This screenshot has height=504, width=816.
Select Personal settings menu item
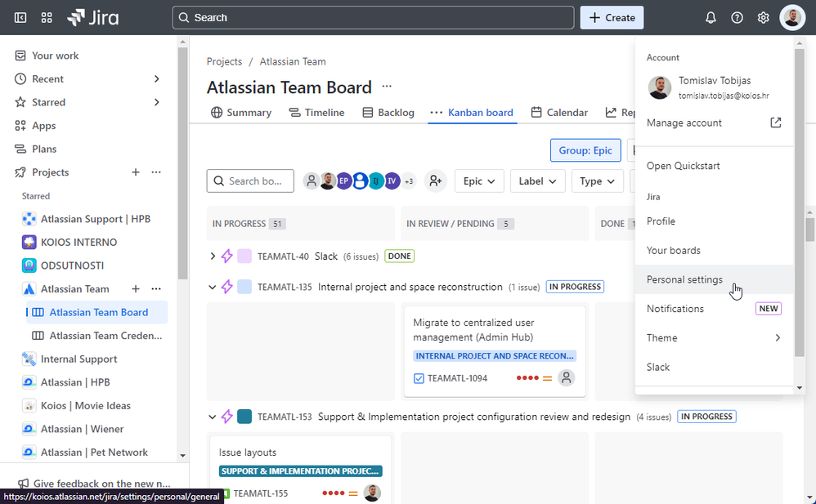tap(714, 280)
